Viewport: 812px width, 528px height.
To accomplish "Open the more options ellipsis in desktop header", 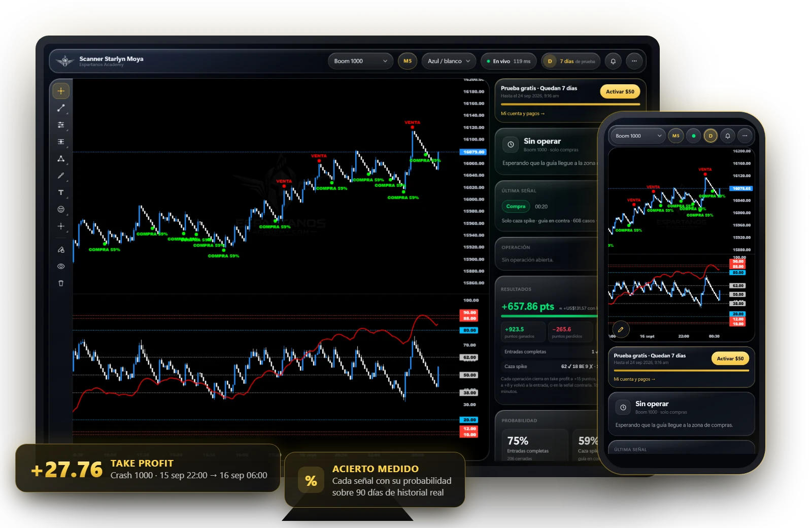I will [x=634, y=61].
